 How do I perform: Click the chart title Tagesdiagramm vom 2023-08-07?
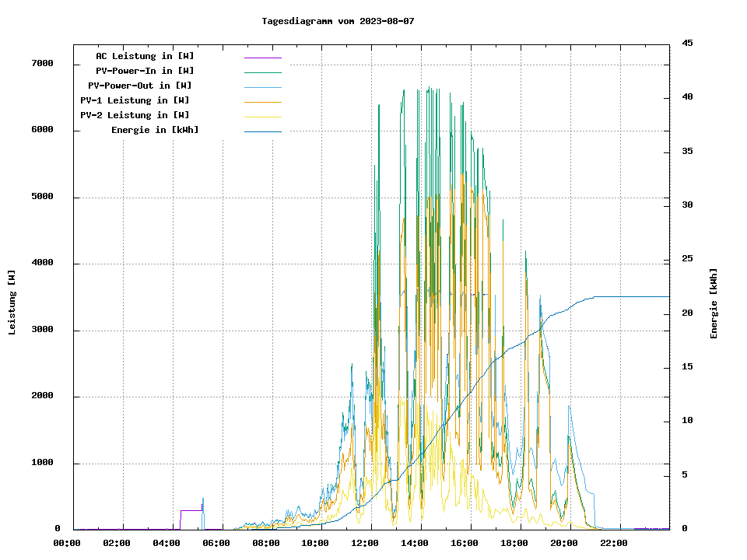click(x=338, y=21)
